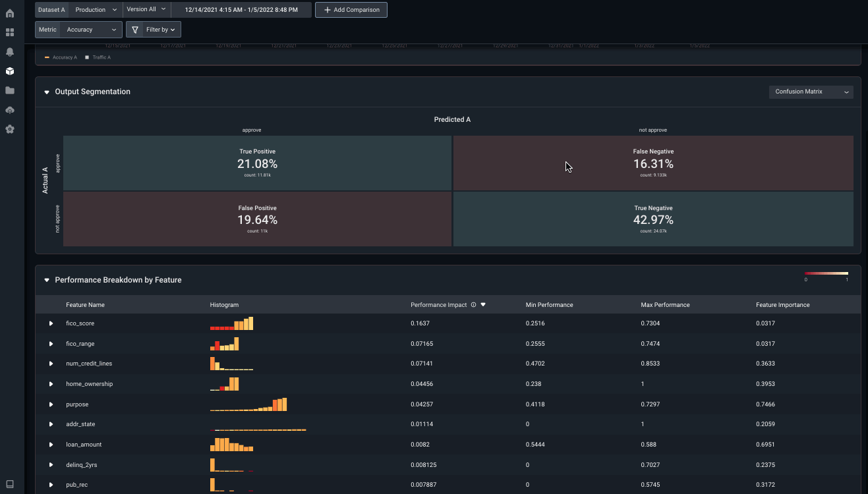Screen dimensions: 868x494
Task: Collapse the Output Segmentation section
Action: click(47, 92)
